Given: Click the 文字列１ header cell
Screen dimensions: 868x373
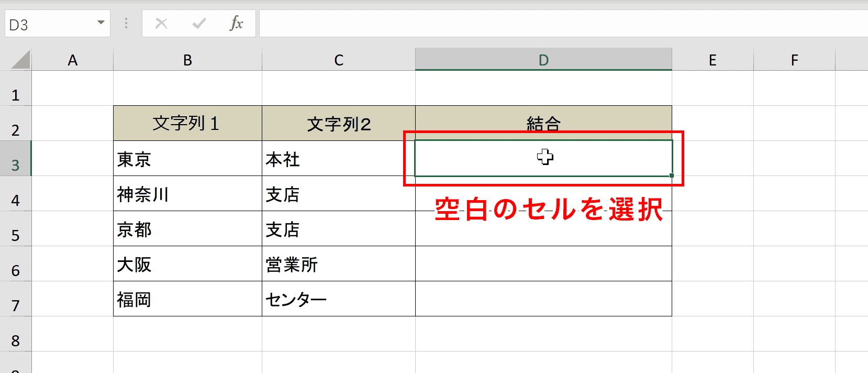Looking at the screenshot, I should click(x=187, y=124).
